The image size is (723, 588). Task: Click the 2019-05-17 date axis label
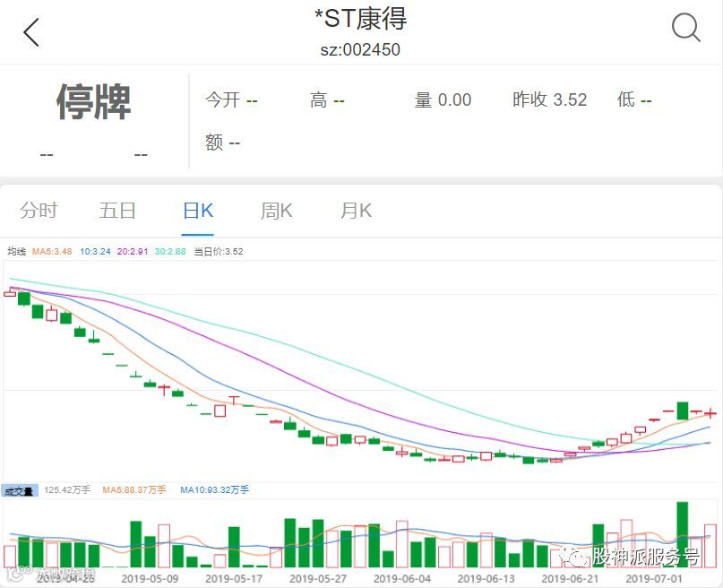234,578
